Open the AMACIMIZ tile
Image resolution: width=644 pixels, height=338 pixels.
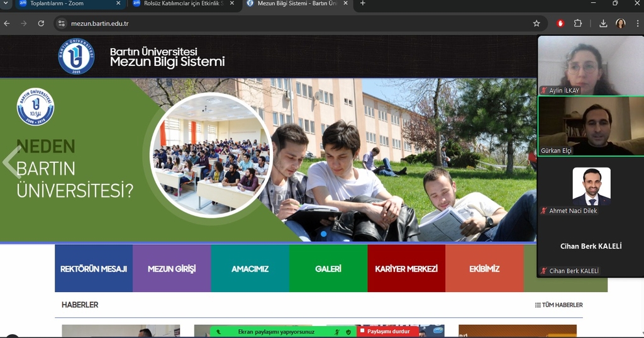click(x=250, y=269)
